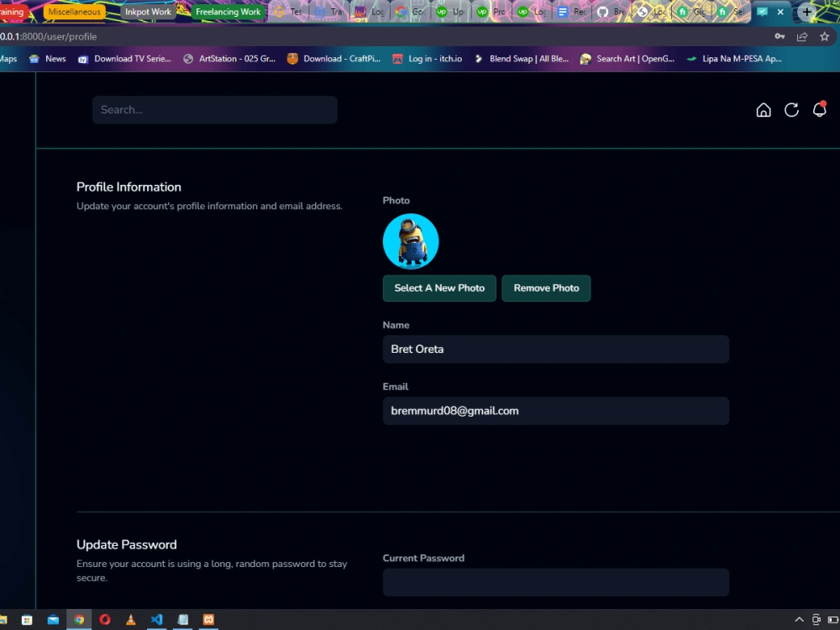Open the home page via the house icon

click(764, 109)
